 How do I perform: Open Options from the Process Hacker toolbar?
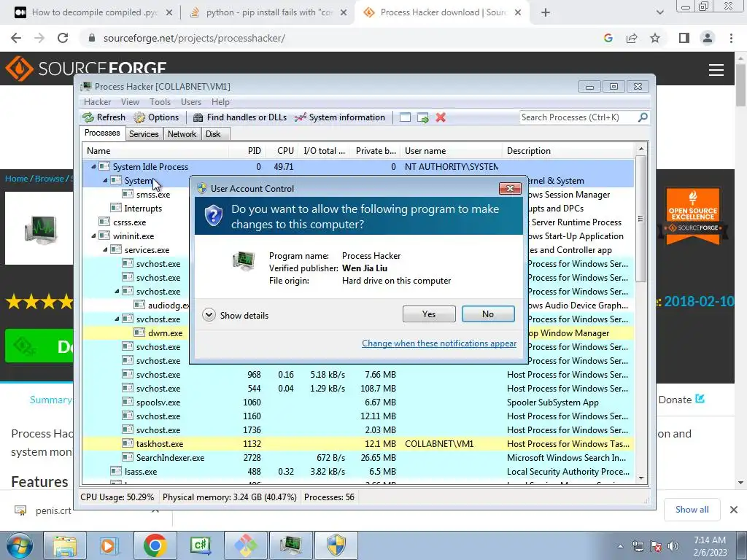coord(156,117)
